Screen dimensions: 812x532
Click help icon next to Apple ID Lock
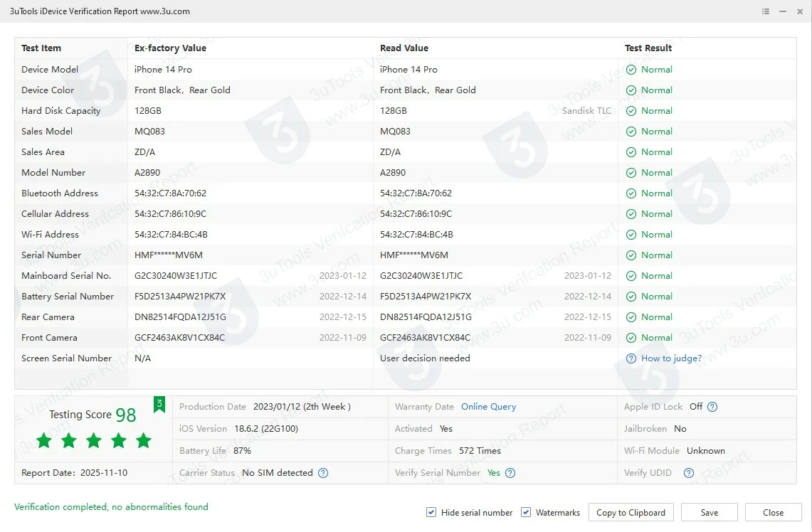point(712,407)
